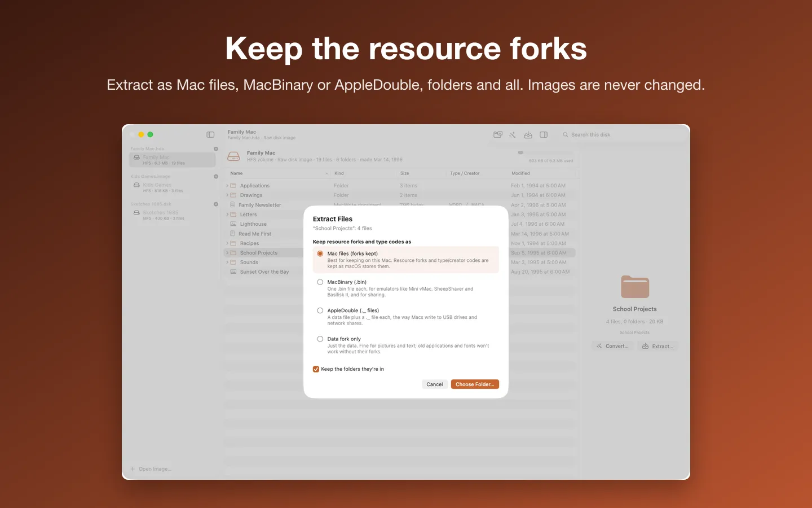The image size is (812, 508).
Task: Click the large School Projects folder preview icon
Action: tap(635, 287)
